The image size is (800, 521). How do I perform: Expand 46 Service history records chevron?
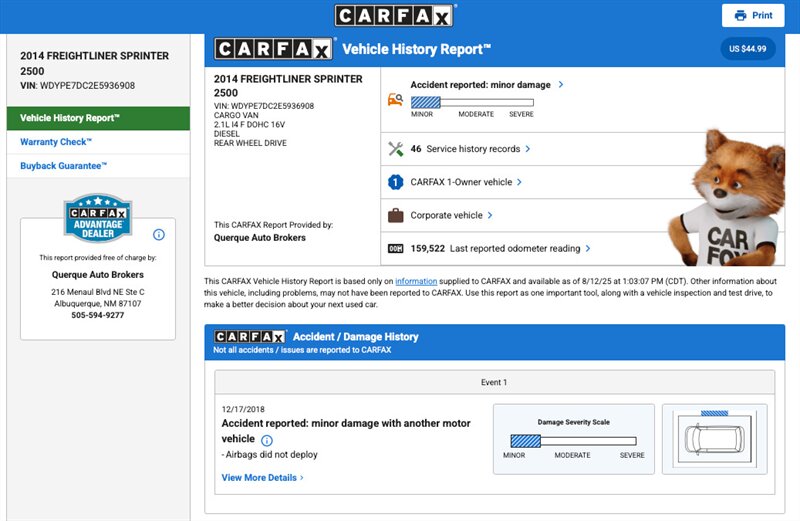coord(528,148)
